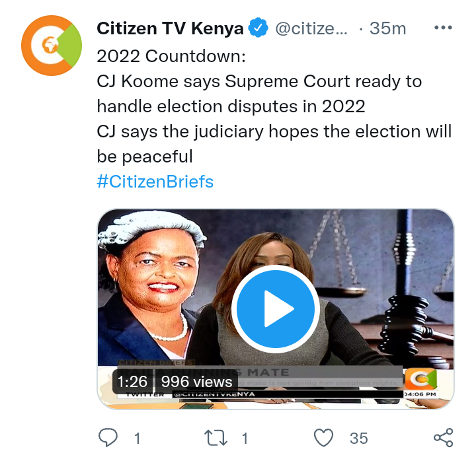This screenshot has height=459, width=476.
Task: Like the tweet with heart icon
Action: [x=323, y=438]
